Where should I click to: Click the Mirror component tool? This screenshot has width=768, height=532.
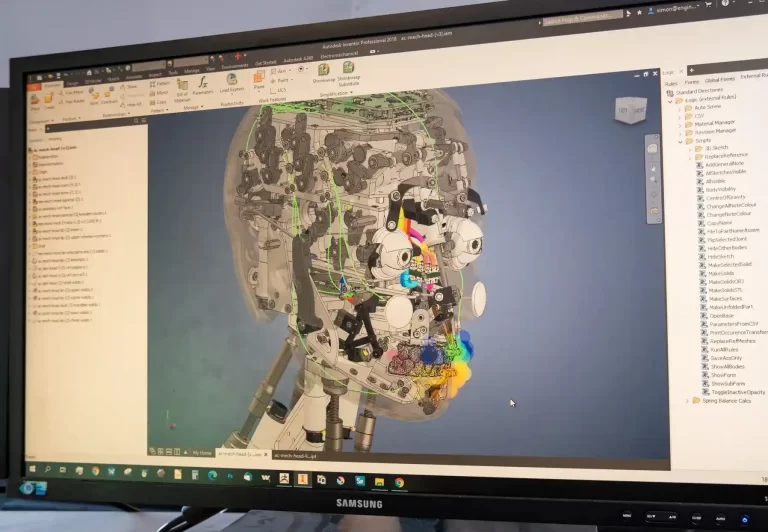pyautogui.click(x=159, y=93)
